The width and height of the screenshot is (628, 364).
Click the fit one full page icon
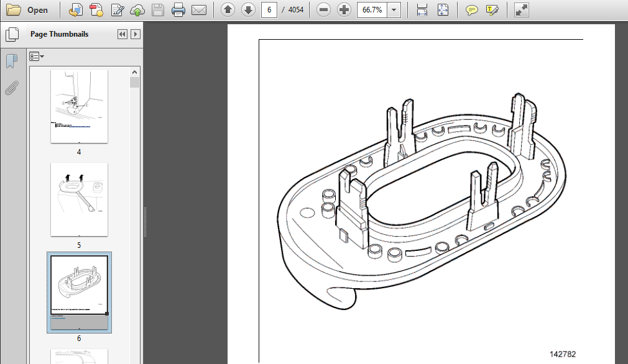point(443,10)
